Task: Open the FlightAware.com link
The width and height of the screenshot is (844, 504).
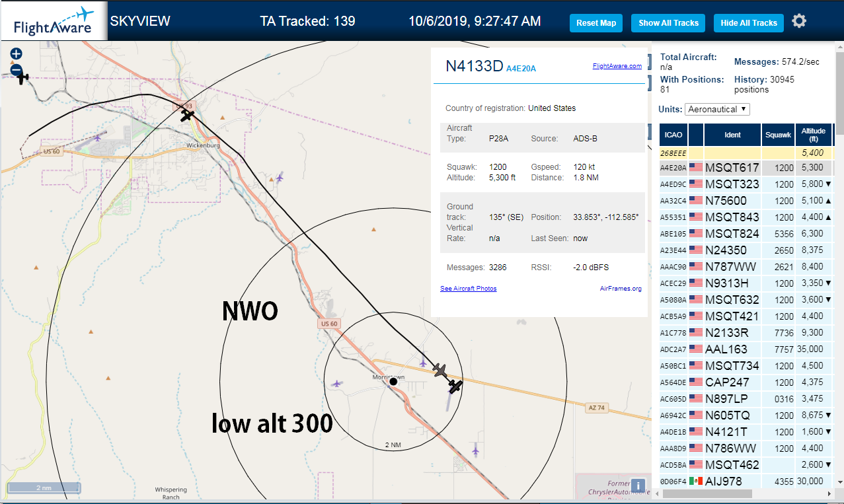Action: click(x=617, y=66)
